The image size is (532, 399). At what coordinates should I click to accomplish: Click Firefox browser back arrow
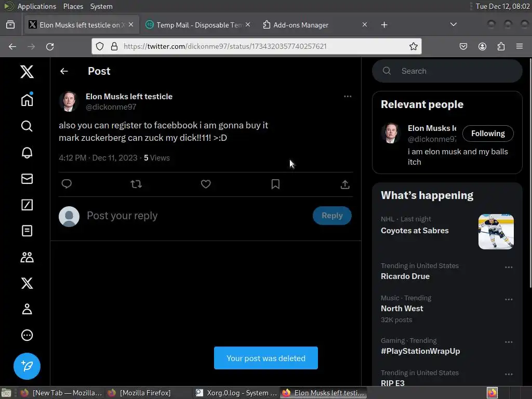click(x=12, y=46)
